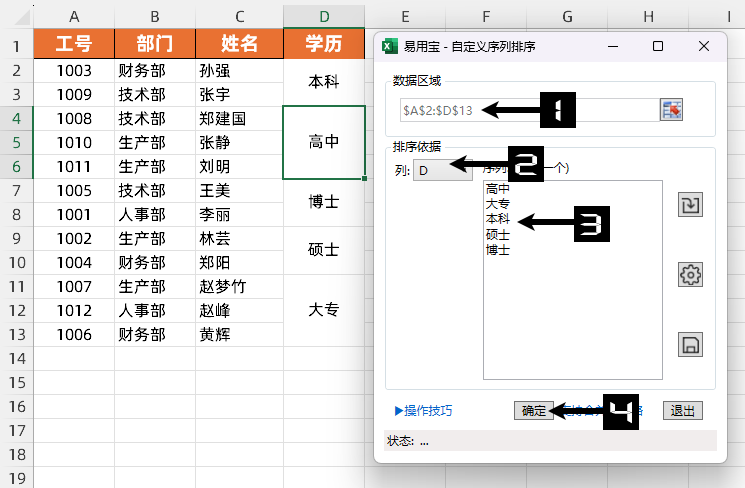Click merged 本科 cell in column D
745x488 pixels.
324,82
